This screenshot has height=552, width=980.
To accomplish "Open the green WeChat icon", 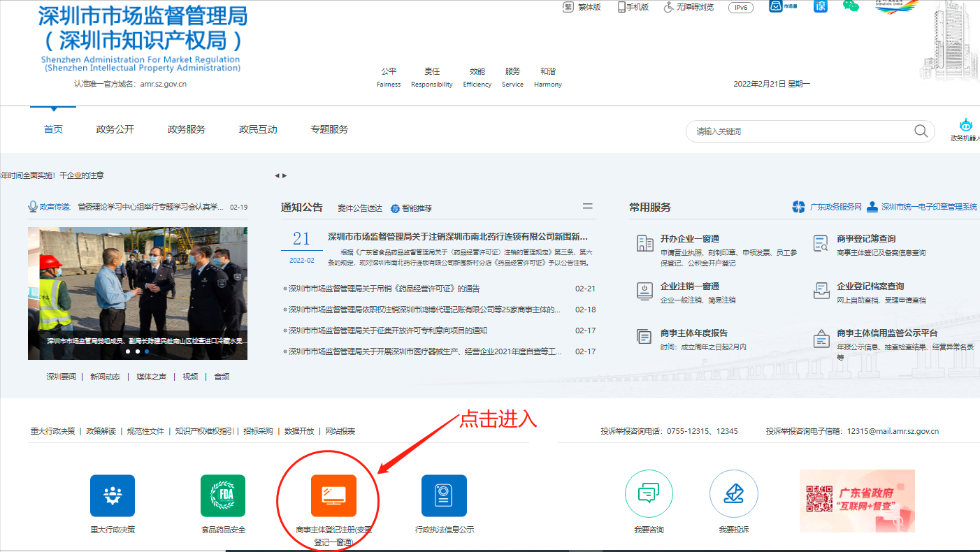I will pos(850,6).
